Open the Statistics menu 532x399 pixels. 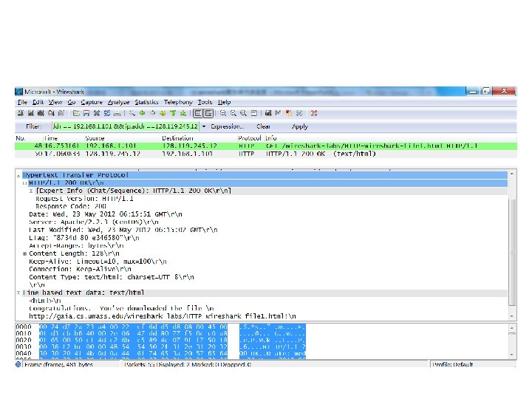(146, 102)
